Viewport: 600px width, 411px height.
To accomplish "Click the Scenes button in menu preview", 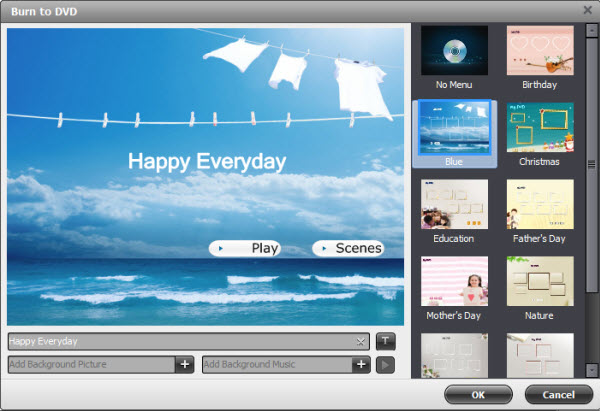I will [x=348, y=248].
